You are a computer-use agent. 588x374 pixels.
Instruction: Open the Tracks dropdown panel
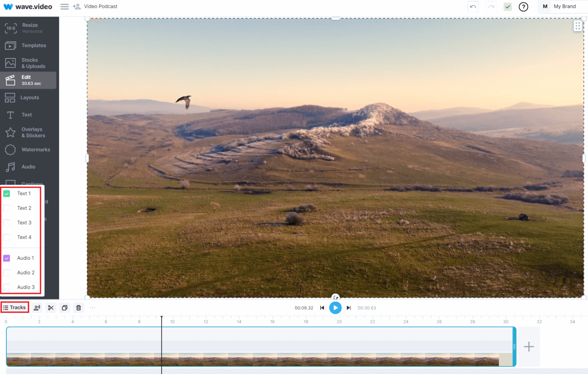point(15,307)
